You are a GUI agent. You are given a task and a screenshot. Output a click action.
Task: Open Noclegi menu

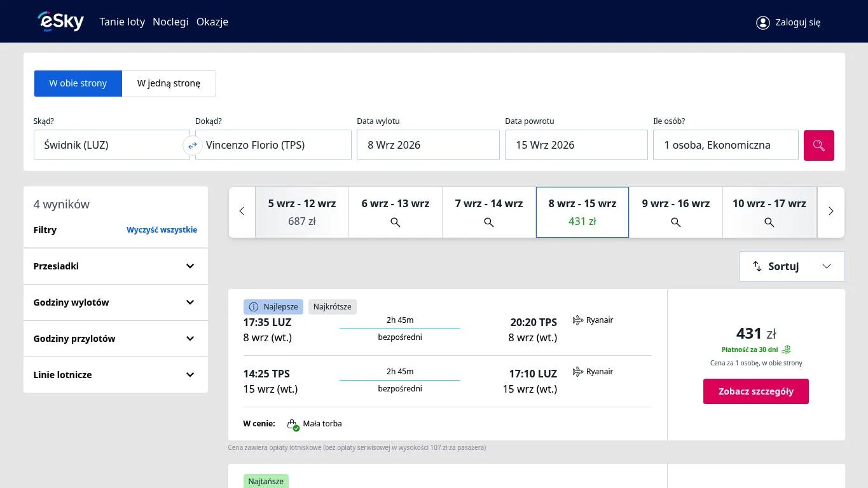pyautogui.click(x=170, y=22)
